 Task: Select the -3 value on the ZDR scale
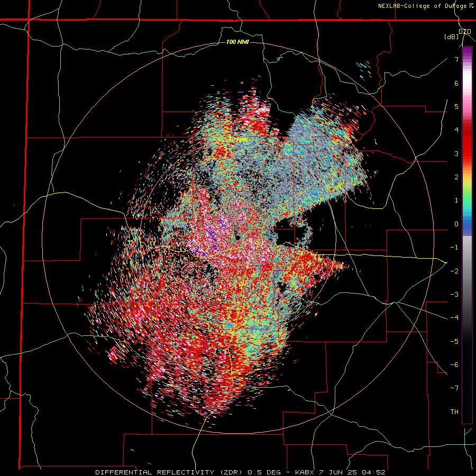(454, 294)
